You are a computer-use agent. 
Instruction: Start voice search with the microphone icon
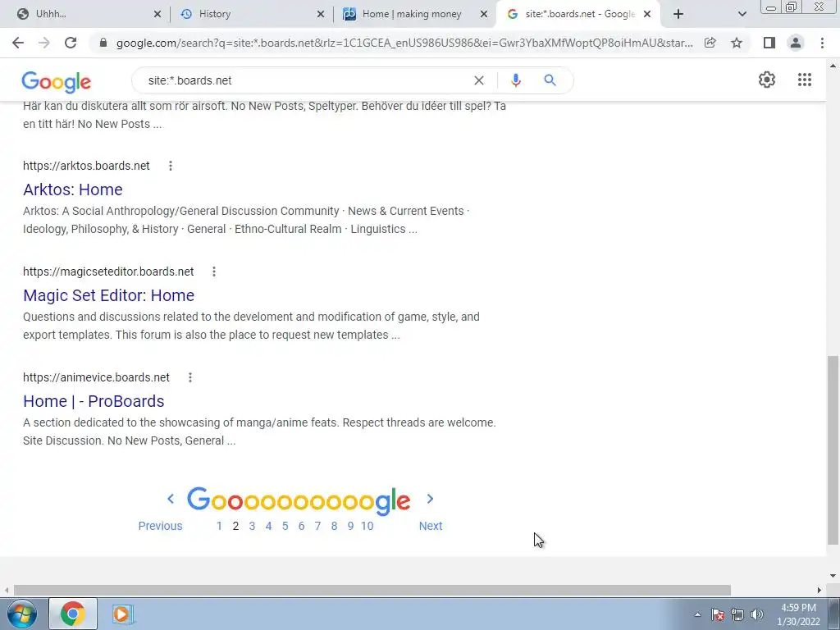tap(516, 80)
